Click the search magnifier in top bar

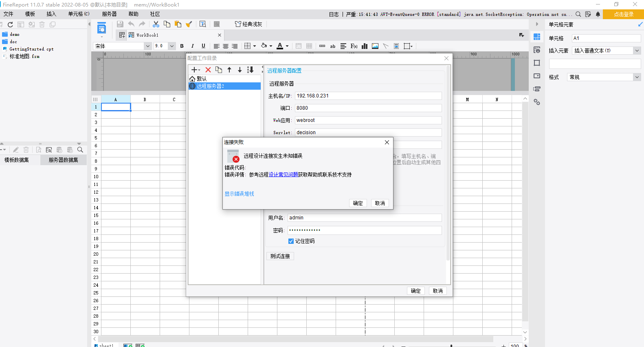(x=578, y=14)
